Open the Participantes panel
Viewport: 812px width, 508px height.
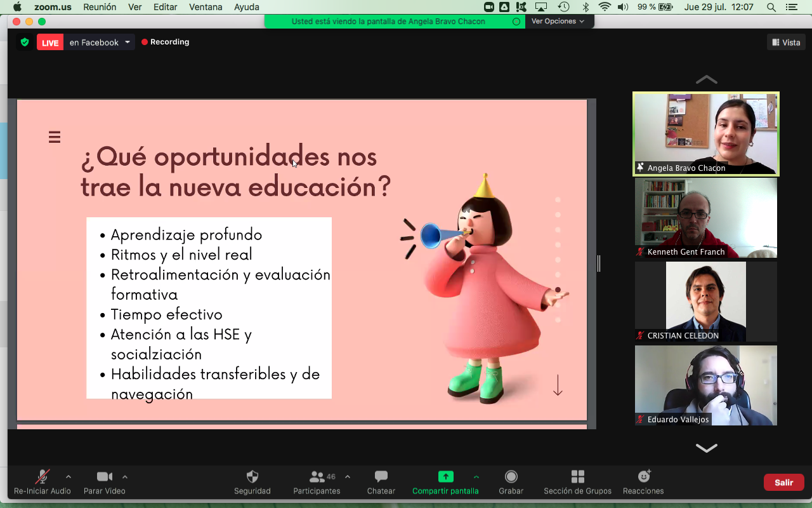tap(317, 477)
